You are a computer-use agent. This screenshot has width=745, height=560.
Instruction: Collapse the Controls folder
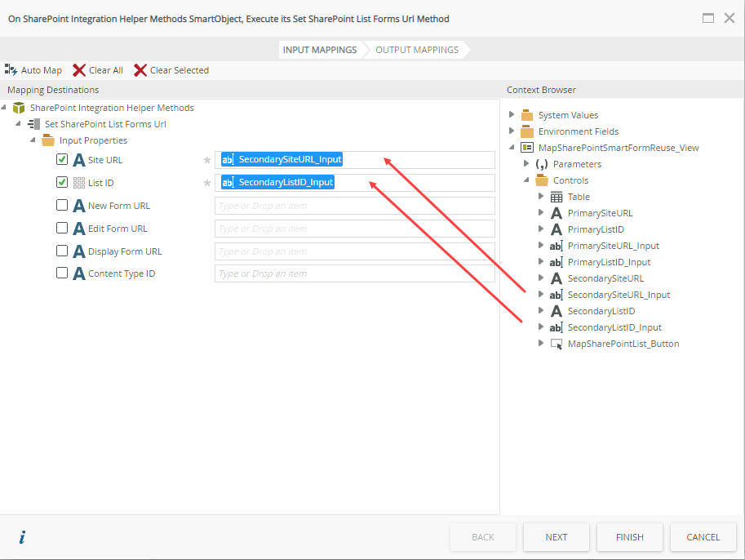click(526, 180)
